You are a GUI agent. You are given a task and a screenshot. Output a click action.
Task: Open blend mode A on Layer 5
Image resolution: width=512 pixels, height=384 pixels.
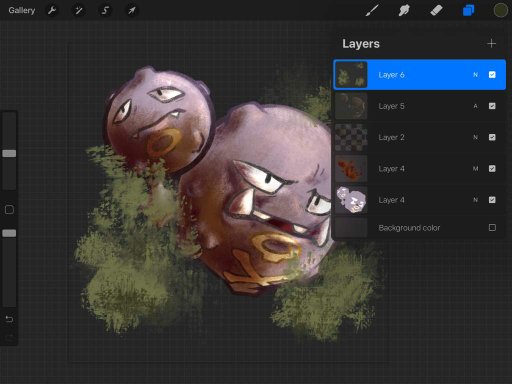point(475,106)
